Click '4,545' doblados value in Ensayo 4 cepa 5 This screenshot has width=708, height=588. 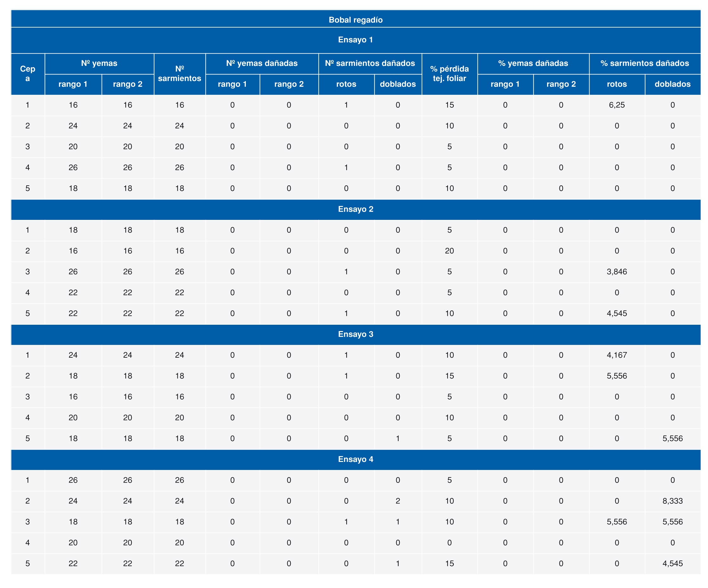pos(673,564)
